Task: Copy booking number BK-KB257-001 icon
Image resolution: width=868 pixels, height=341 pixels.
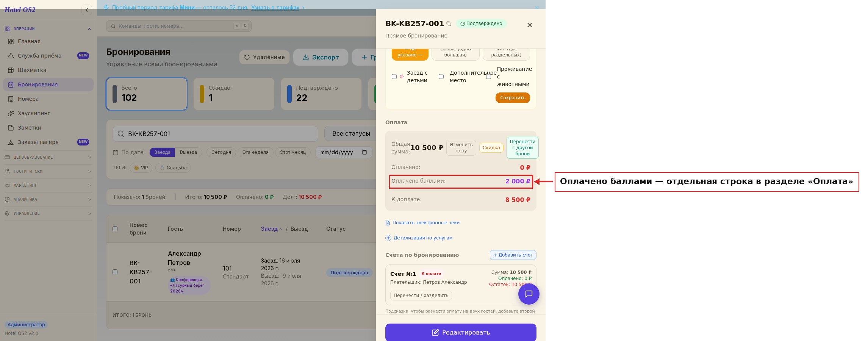Action: 449,23
